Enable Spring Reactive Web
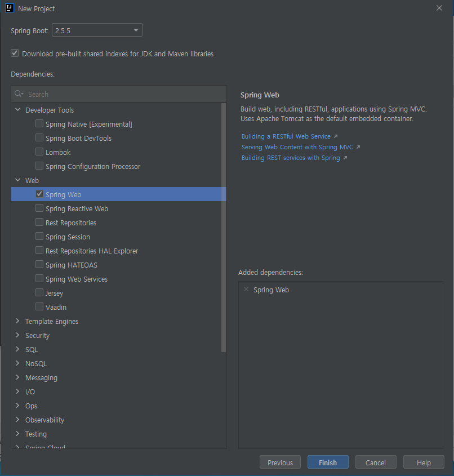The height and width of the screenshot is (476, 454). tap(39, 208)
